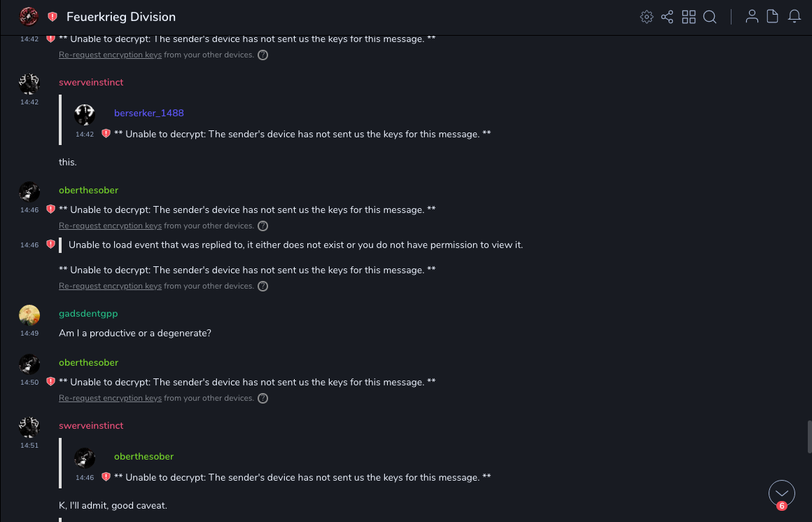Click the red shield on 14:46 oberthesober message

[x=50, y=210]
